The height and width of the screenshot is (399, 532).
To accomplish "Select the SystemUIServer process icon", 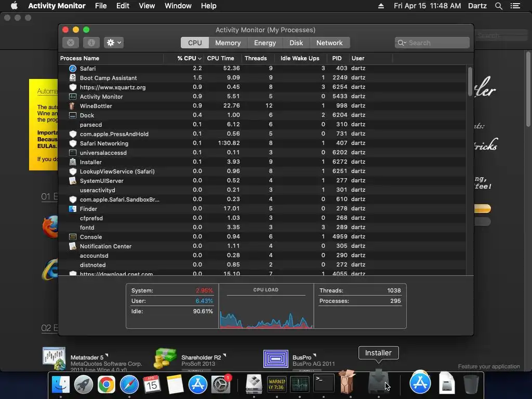I will click(x=73, y=180).
